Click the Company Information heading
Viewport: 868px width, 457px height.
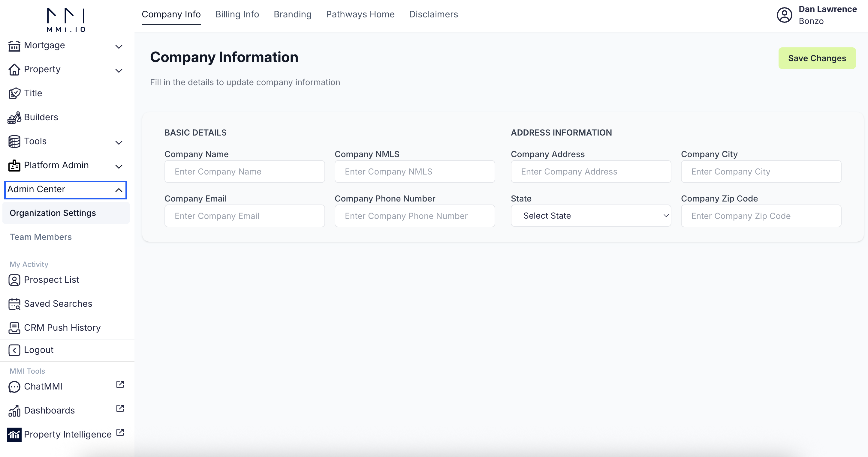pyautogui.click(x=224, y=57)
